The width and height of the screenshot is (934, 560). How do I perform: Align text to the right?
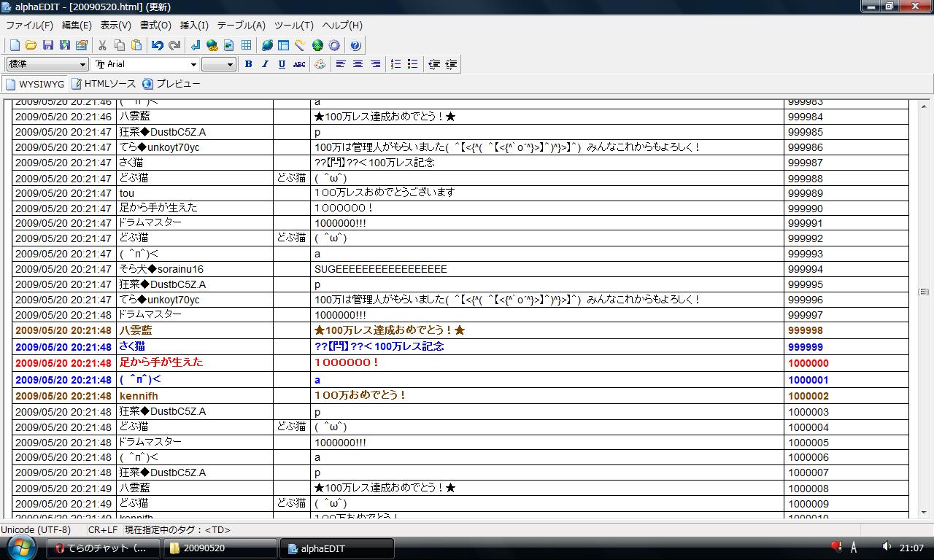coord(375,64)
